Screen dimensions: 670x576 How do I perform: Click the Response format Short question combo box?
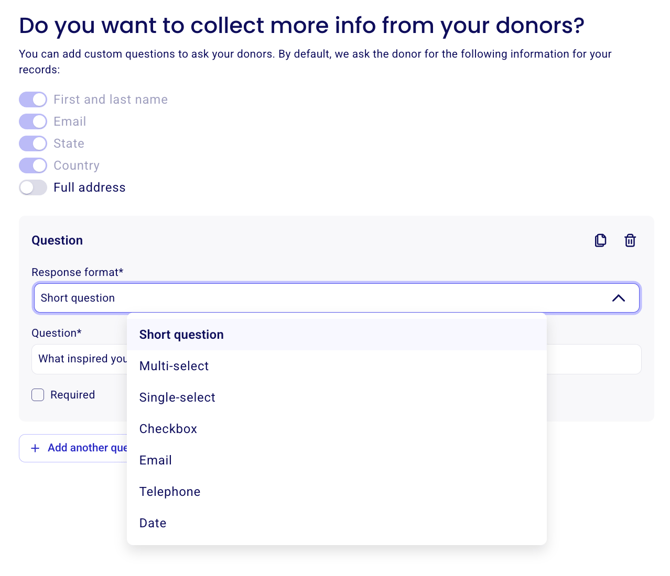(336, 298)
